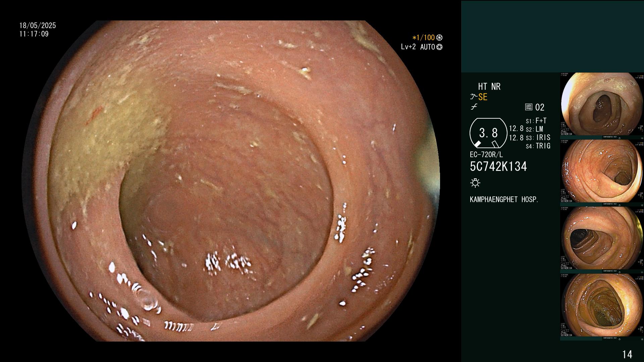Click the KAMPHAENGPHET HOSP. label
The image size is (644, 362).
pos(504,199)
